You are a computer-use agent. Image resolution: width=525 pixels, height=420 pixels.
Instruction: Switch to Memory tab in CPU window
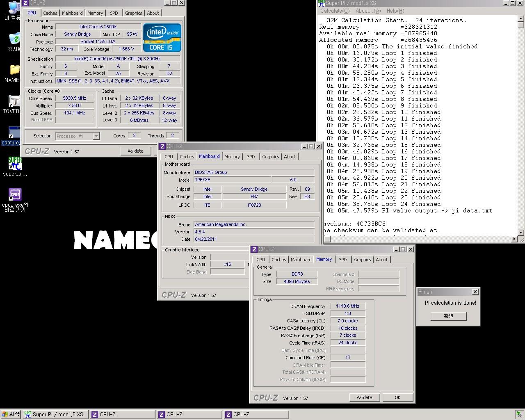point(95,13)
